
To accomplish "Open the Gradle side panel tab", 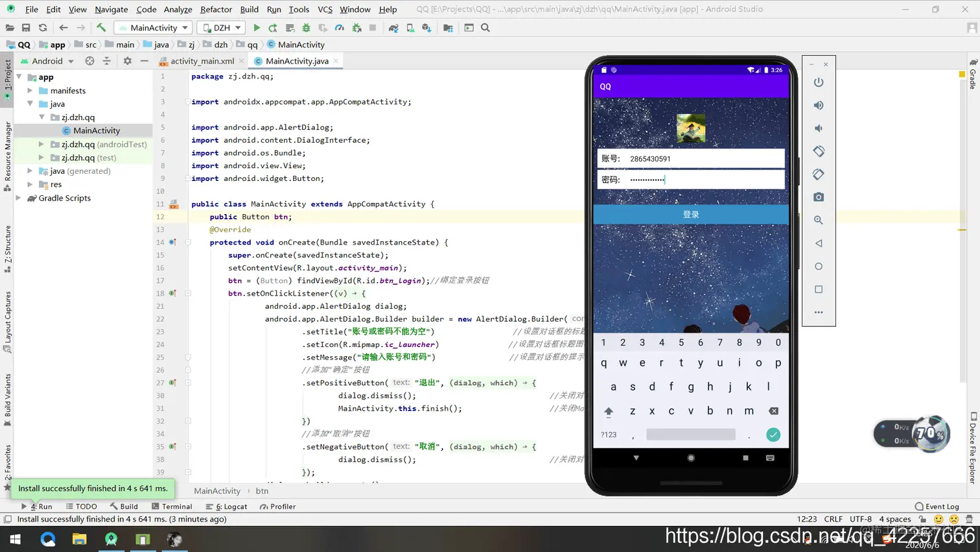I will click(973, 73).
